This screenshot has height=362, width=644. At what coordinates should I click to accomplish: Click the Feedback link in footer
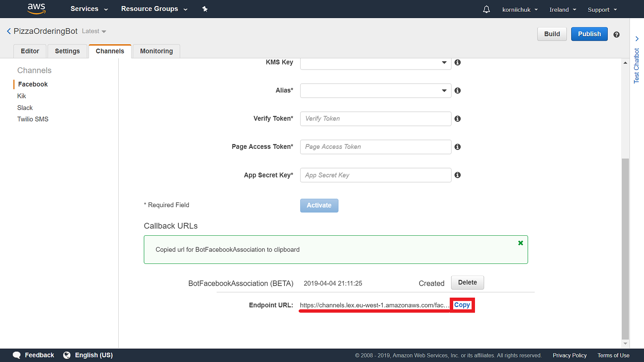(39, 355)
